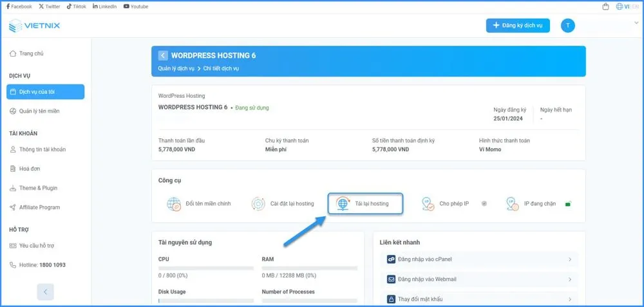Click the Đổi tên miền chính icon

pyautogui.click(x=173, y=204)
